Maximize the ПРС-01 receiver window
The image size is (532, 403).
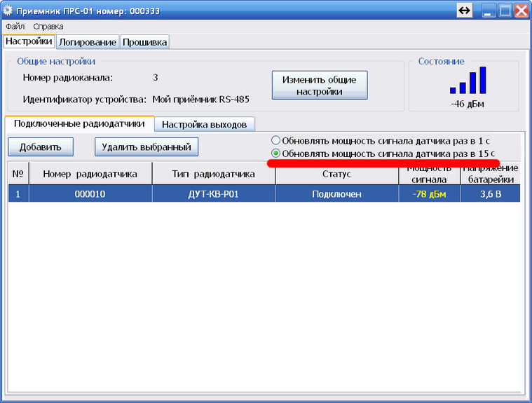(505, 11)
